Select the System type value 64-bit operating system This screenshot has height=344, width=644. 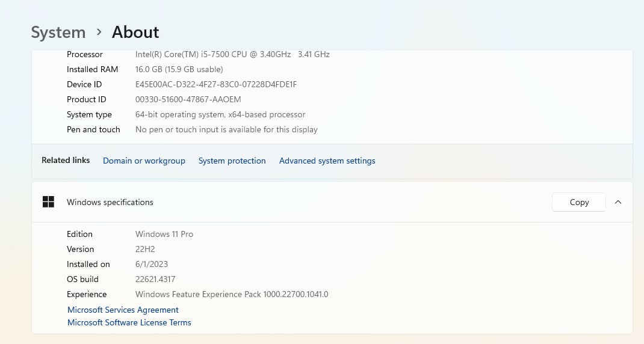coord(220,114)
